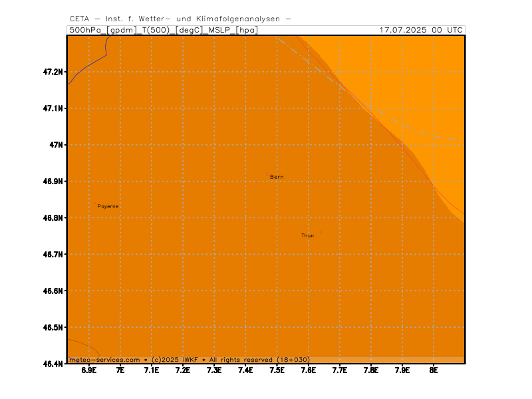532x399 pixels.
Task: Click the 47.2N latitude axis label
Action: click(x=53, y=72)
